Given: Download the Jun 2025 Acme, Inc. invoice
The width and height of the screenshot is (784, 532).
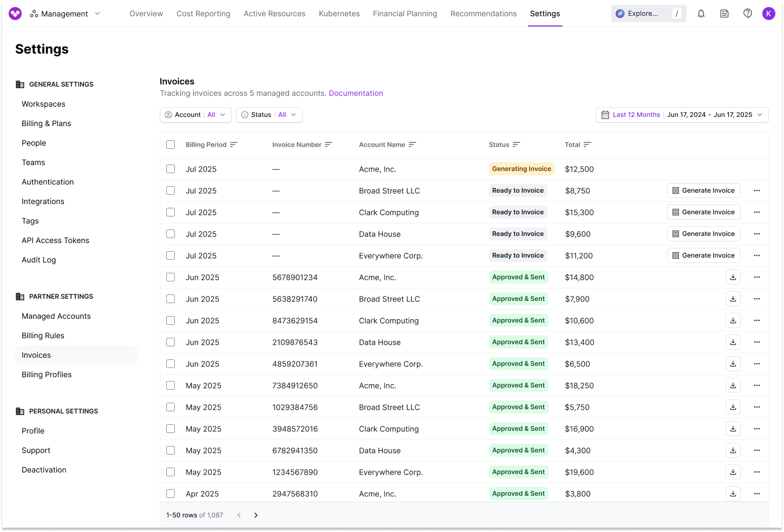Looking at the screenshot, I should (733, 277).
